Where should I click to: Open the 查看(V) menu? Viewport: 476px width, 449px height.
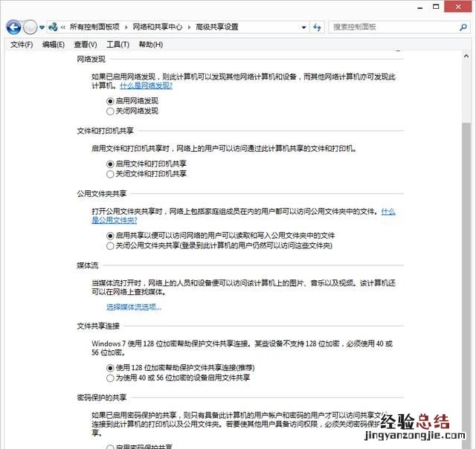point(86,45)
